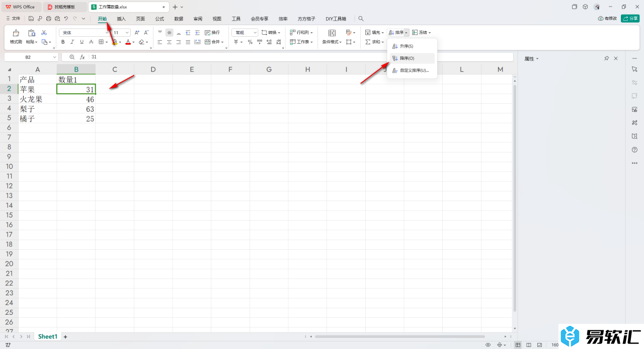This screenshot has width=644, height=349.
Task: Open the more options dots in right sidebar
Action: click(x=634, y=163)
